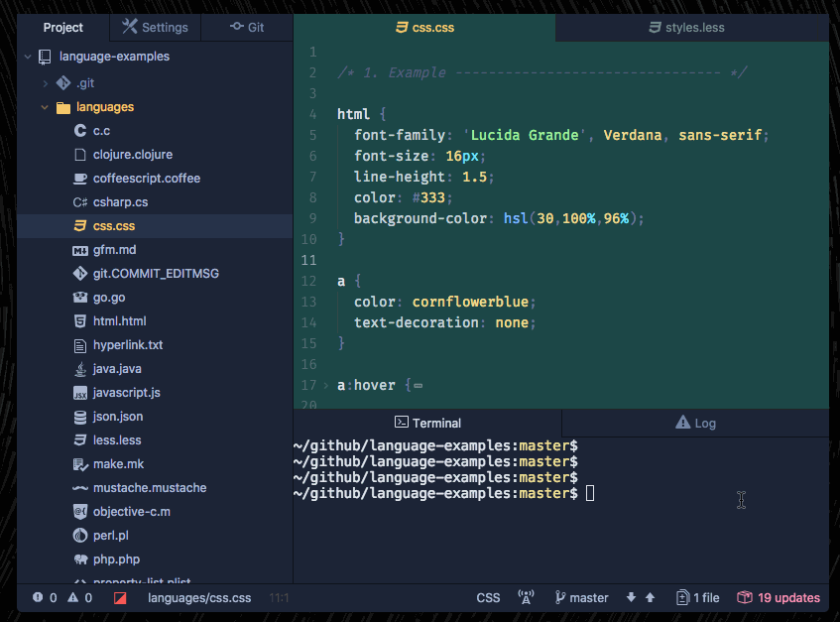
Task: Select the Terminal panel tab
Action: pyautogui.click(x=427, y=423)
